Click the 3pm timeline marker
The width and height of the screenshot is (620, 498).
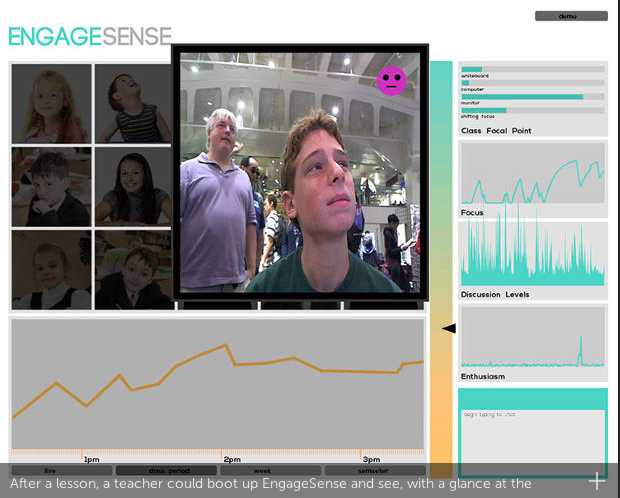click(371, 459)
